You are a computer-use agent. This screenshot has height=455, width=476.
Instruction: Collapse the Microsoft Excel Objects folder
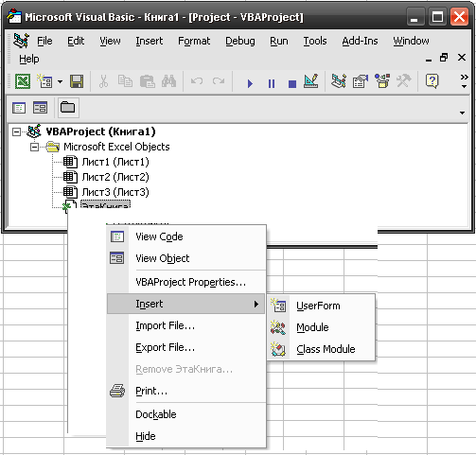pyautogui.click(x=34, y=147)
